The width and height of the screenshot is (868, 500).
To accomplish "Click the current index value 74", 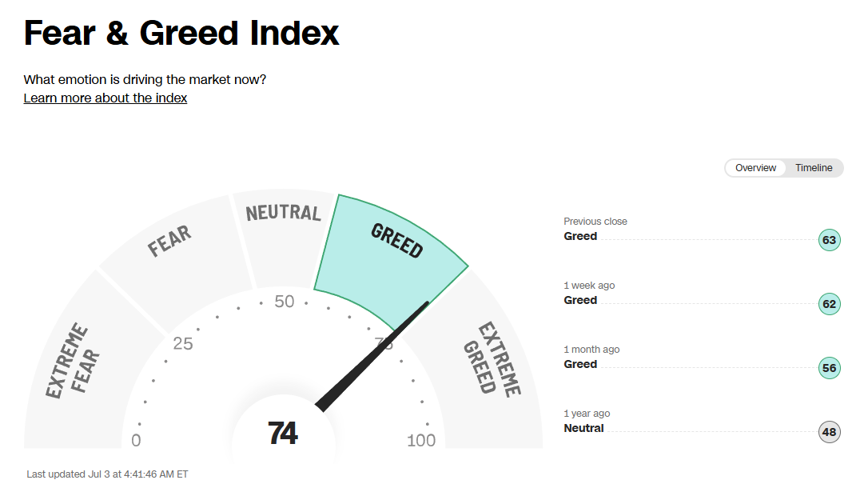I will 283,433.
